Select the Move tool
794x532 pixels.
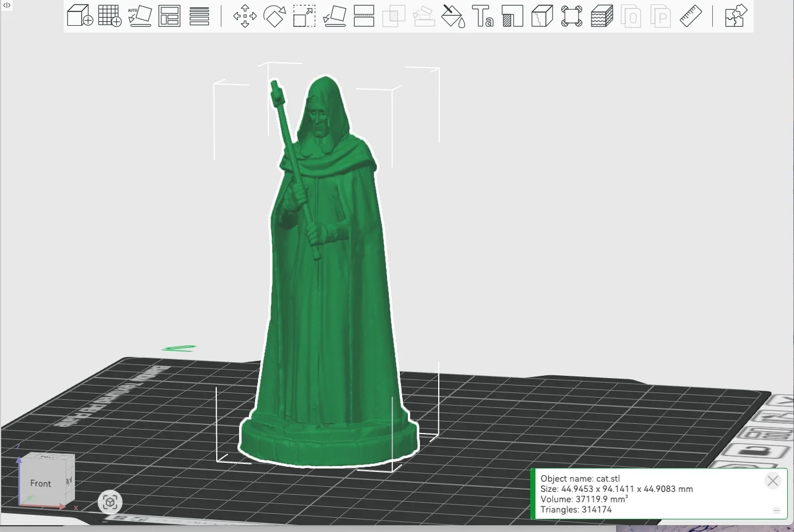(245, 16)
